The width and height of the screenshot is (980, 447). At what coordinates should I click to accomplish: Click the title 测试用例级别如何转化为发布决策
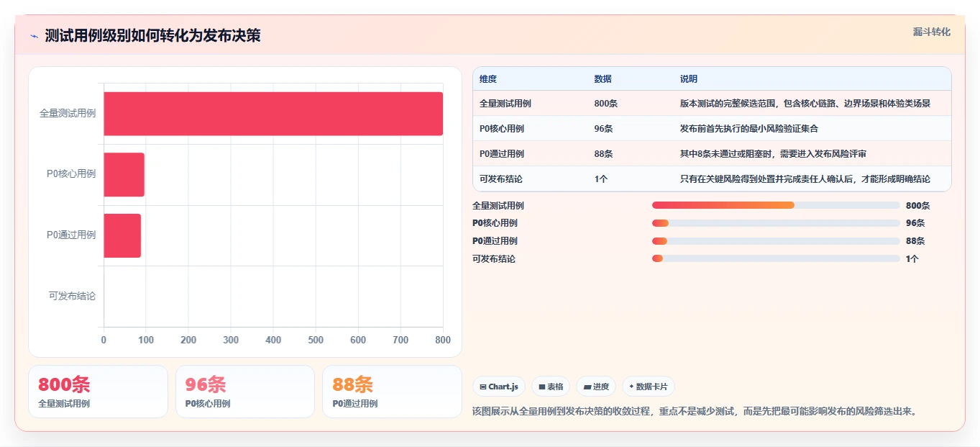(x=152, y=36)
